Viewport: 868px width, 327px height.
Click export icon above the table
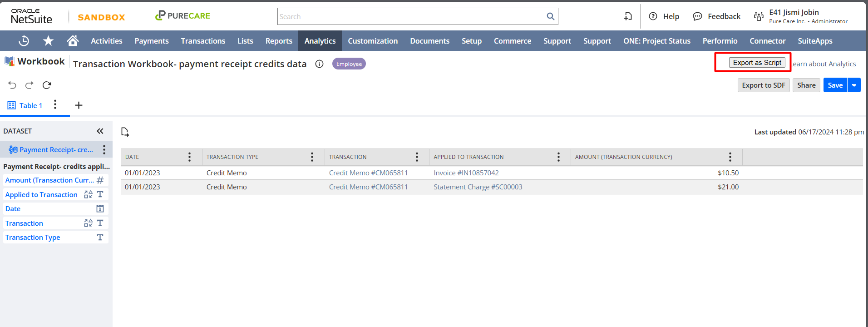[x=125, y=132]
